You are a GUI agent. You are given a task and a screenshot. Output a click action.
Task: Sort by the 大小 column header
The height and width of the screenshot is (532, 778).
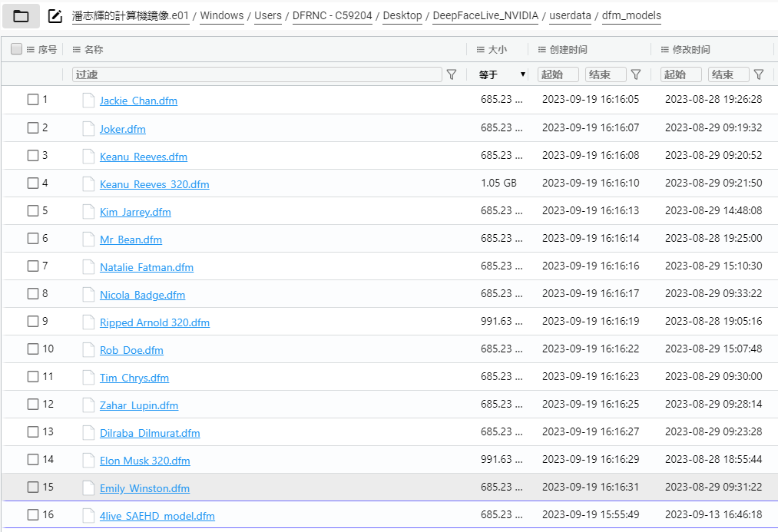tap(498, 50)
